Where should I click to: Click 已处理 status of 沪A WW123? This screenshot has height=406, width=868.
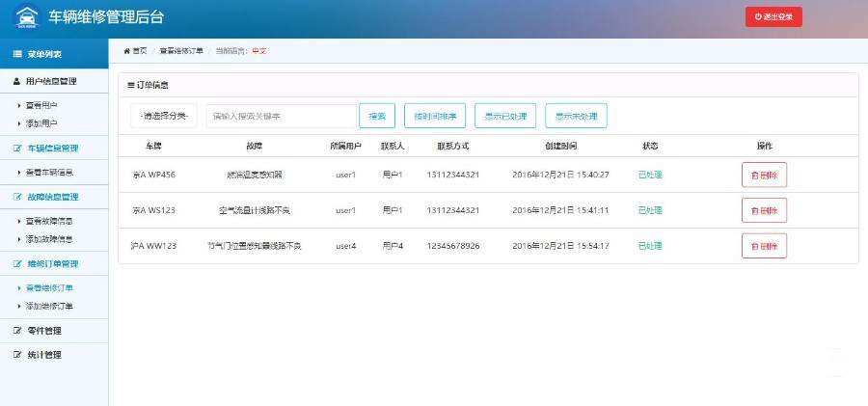pos(650,246)
